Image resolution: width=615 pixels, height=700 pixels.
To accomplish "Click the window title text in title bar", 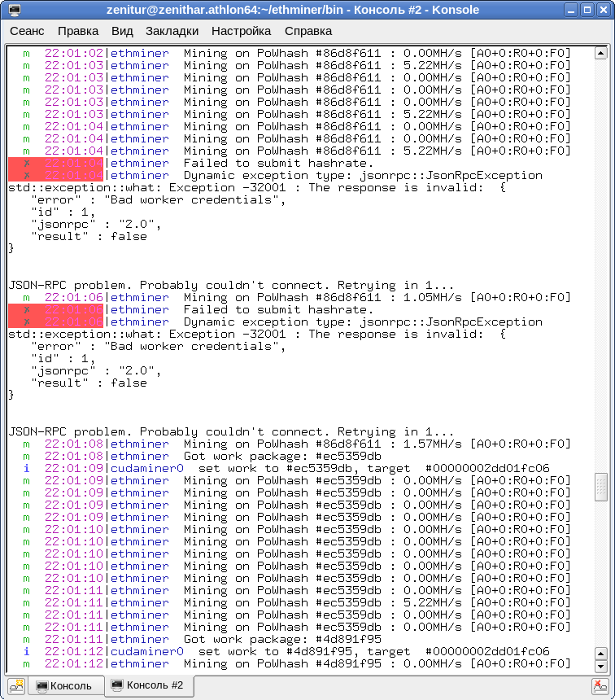I will (293, 10).
